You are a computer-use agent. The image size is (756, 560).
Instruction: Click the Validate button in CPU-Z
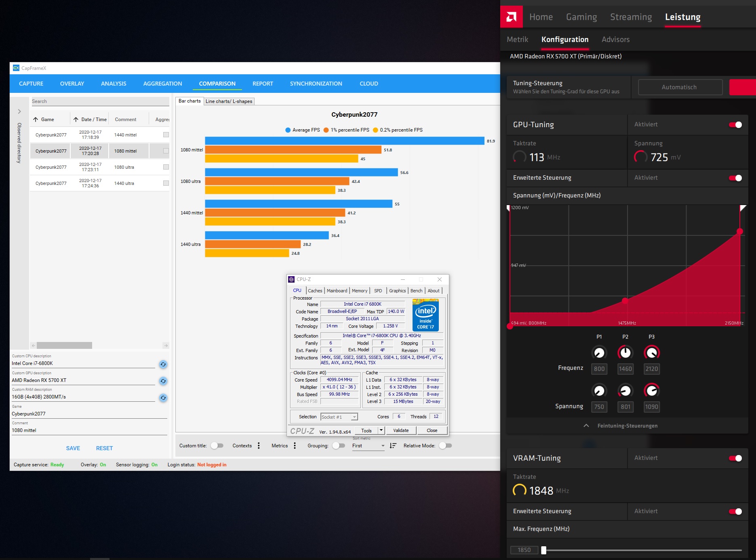[401, 430]
